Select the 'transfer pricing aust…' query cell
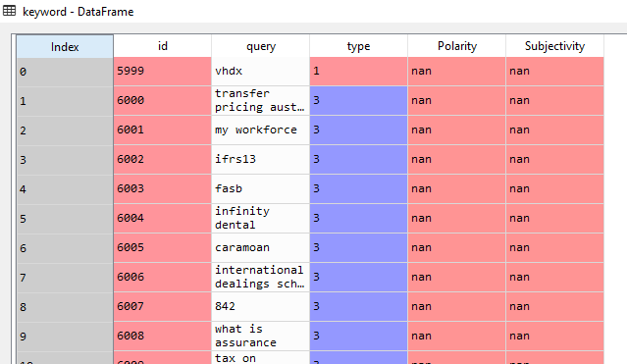Viewport: 627px width, 364px height. point(260,101)
